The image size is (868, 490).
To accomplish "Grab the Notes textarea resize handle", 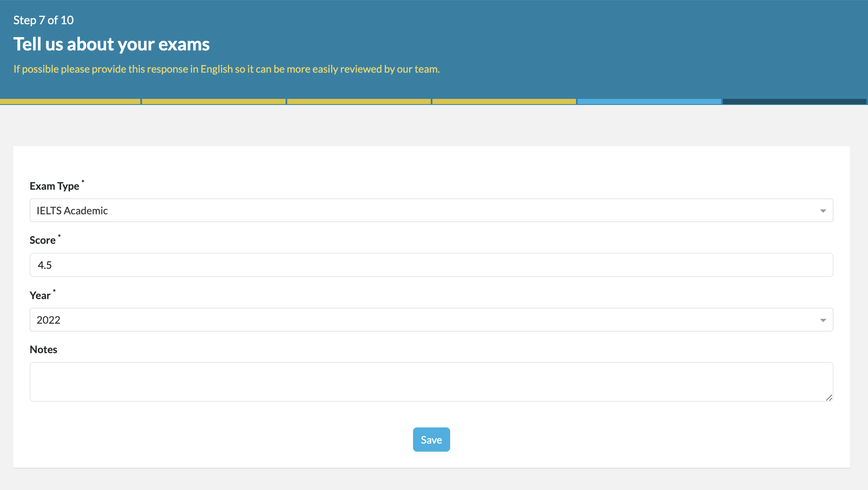I will [829, 398].
